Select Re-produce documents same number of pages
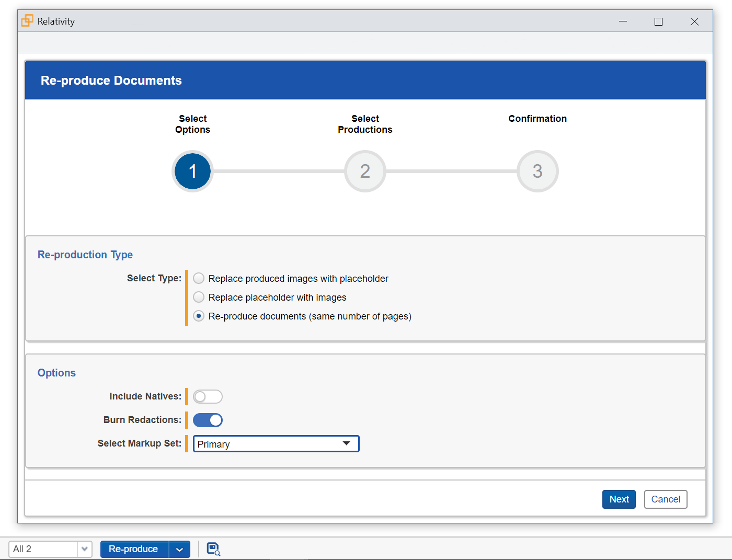 coord(199,316)
